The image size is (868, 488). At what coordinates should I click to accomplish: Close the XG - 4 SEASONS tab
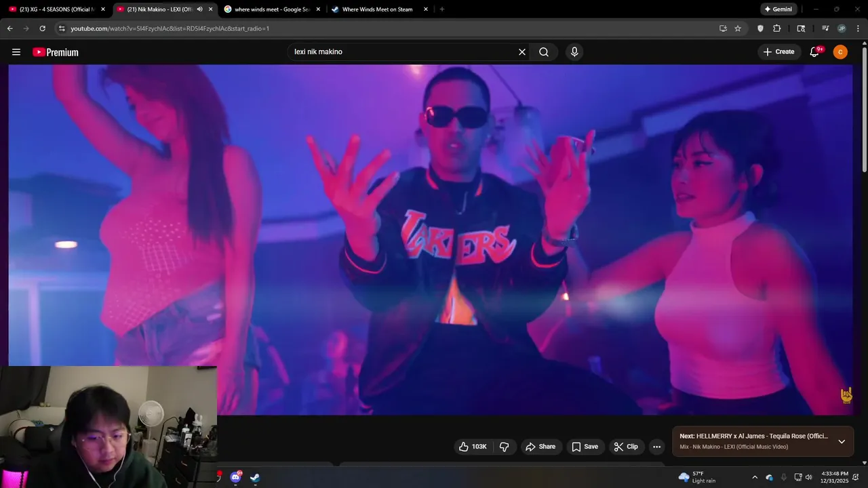102,9
